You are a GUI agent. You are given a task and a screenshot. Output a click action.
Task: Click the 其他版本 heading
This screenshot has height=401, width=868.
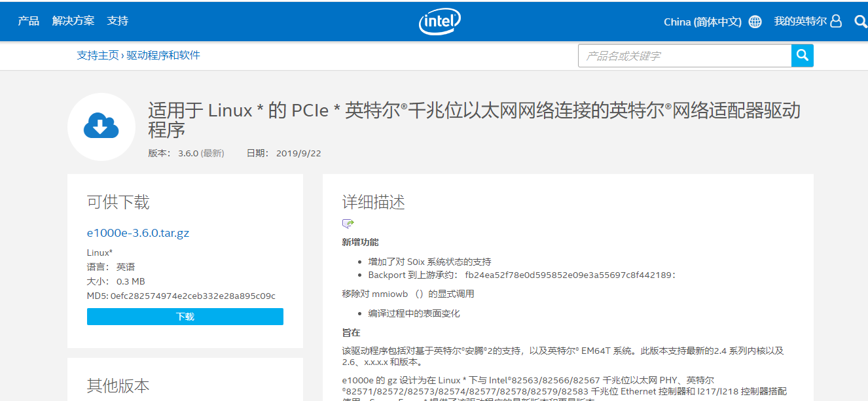point(118,385)
